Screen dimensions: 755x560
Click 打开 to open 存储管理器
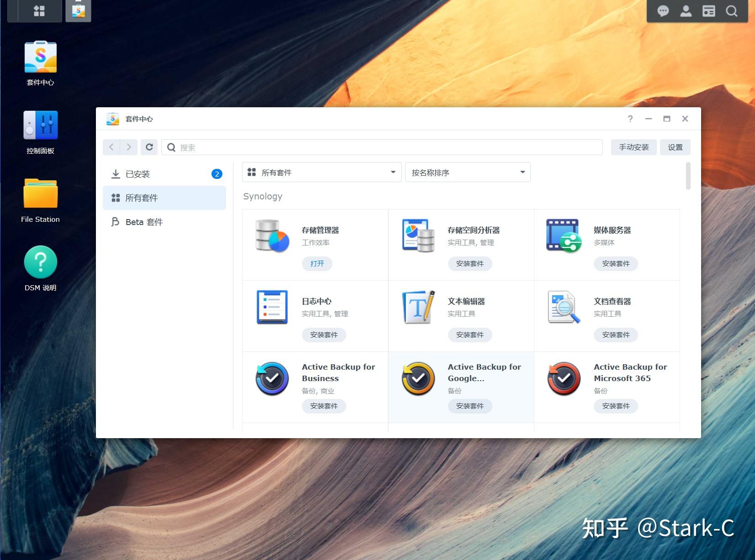coord(317,264)
